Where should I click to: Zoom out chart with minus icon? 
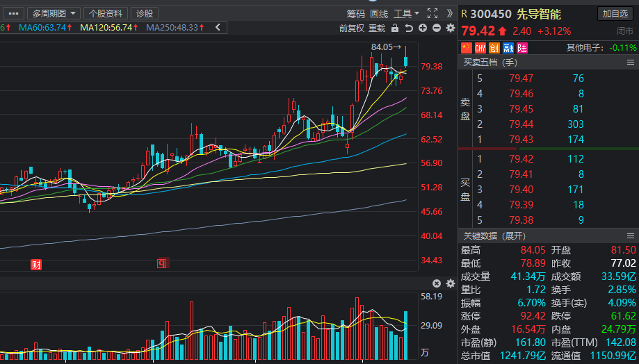(437, 28)
